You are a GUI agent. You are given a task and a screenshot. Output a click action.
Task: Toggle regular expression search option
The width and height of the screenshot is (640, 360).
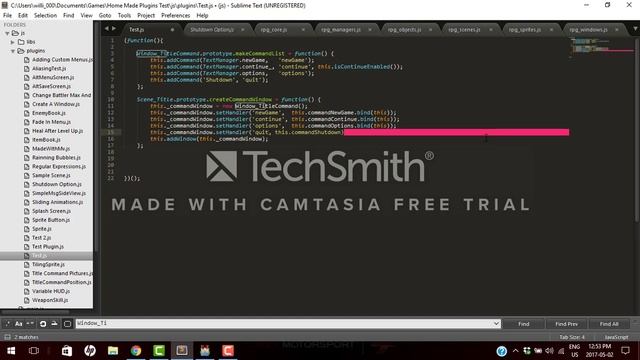[7, 324]
